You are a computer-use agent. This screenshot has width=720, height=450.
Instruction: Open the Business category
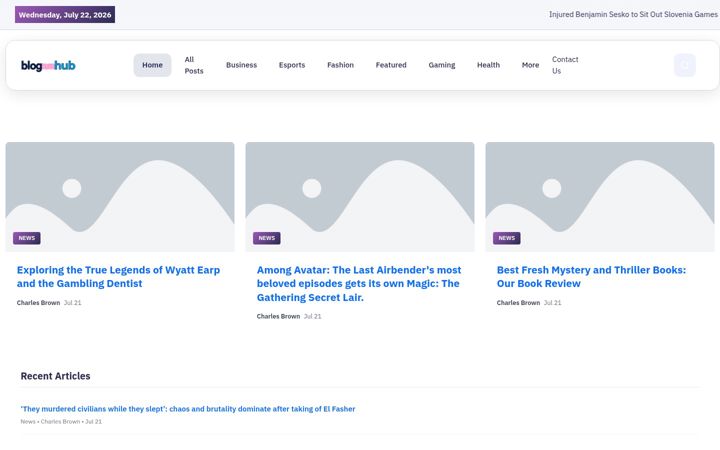(x=242, y=65)
